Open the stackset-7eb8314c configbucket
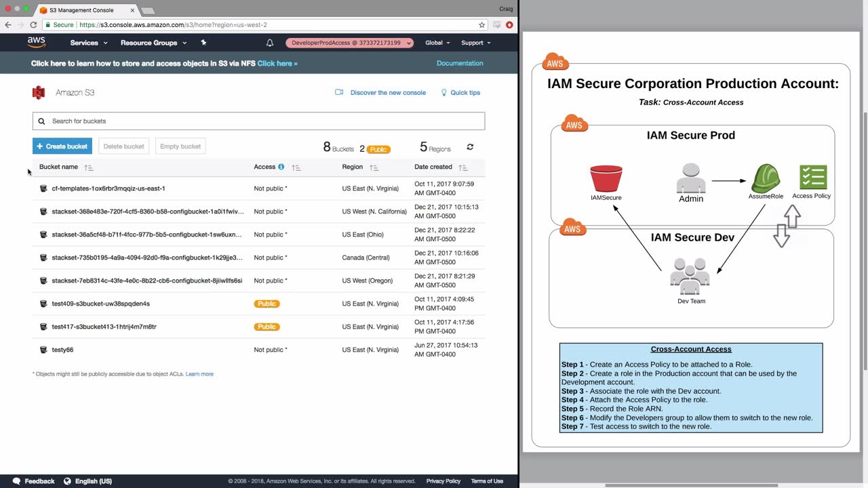Screen dimensions: 868x488 pos(146,281)
